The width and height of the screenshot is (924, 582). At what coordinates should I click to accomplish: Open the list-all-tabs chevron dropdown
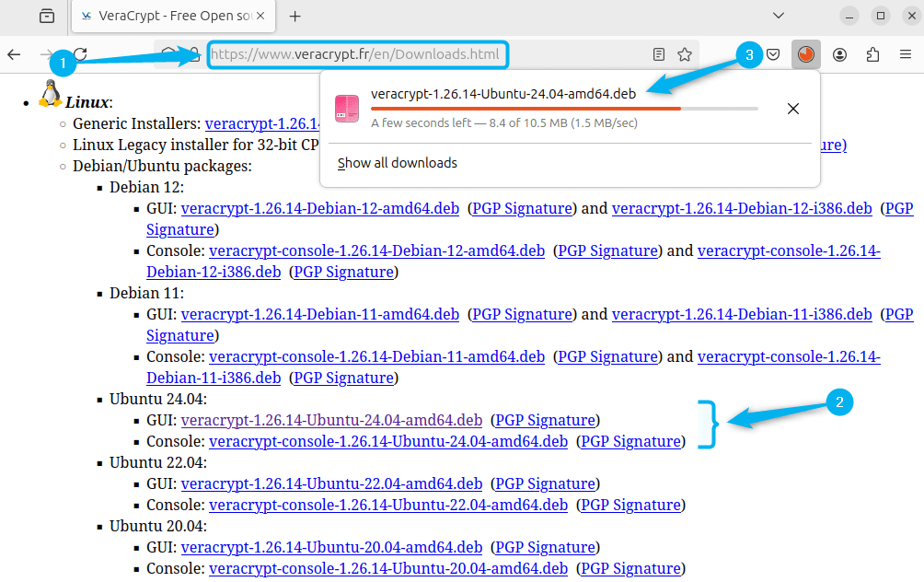[x=779, y=17]
